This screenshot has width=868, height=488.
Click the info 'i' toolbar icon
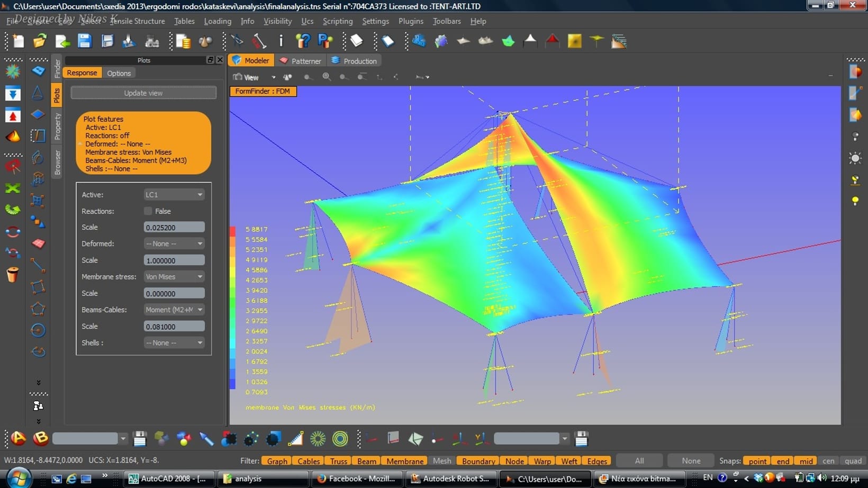point(281,41)
